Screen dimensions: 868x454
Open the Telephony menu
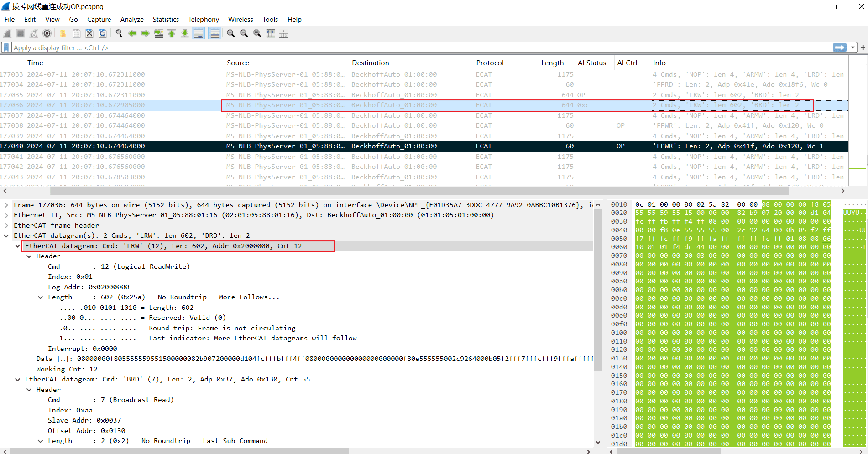tap(204, 20)
